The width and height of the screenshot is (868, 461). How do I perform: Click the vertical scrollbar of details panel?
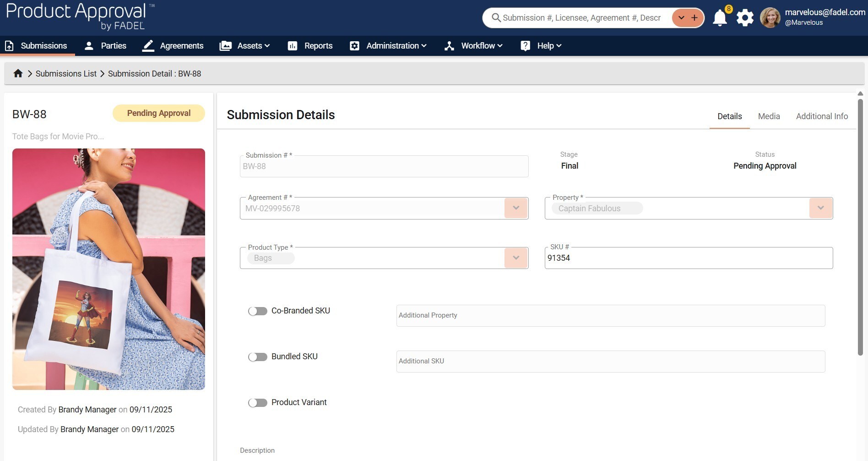tap(860, 229)
